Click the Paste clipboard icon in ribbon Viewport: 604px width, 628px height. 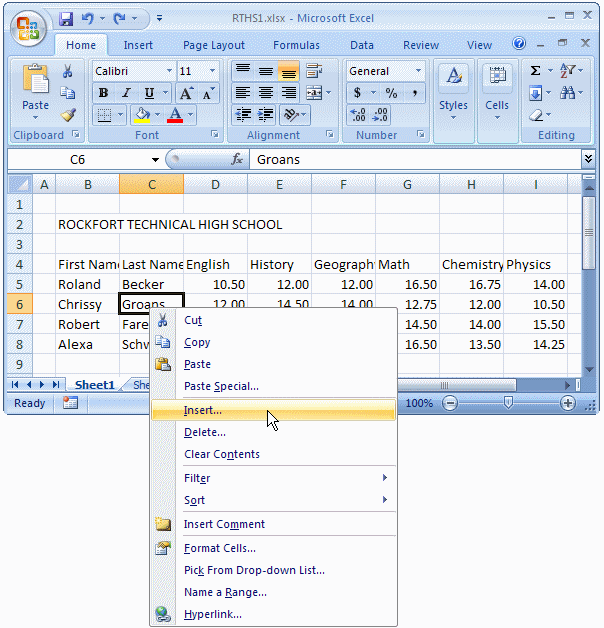click(x=36, y=78)
